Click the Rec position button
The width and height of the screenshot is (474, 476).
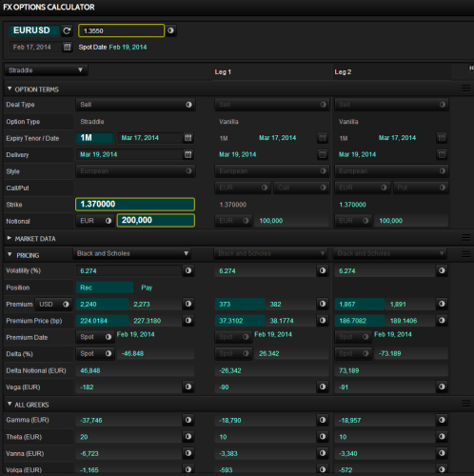pyautogui.click(x=105, y=288)
